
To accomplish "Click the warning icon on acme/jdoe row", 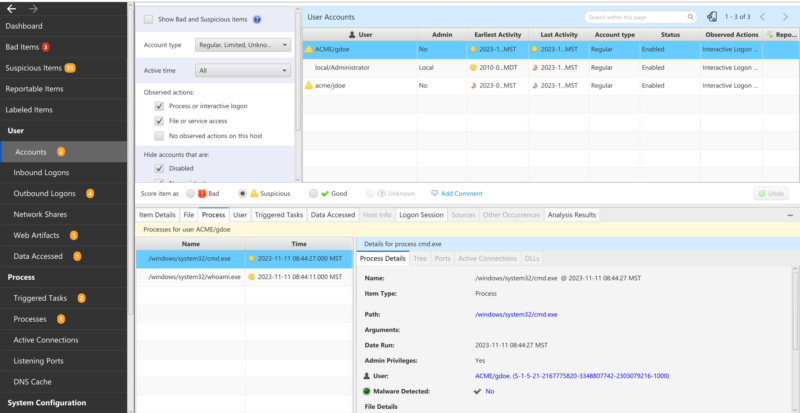I will [309, 86].
